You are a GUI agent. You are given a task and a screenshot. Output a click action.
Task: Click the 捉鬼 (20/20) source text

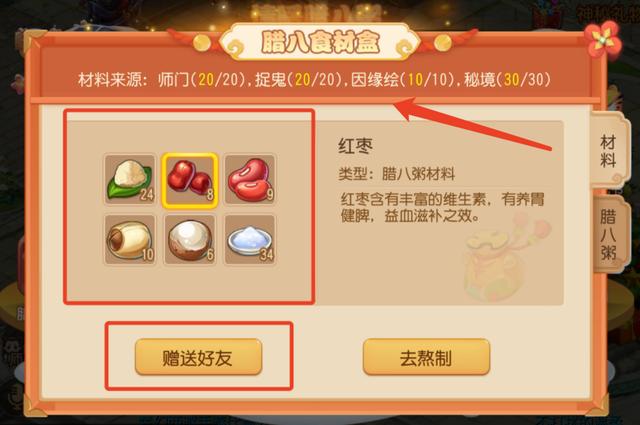point(299,80)
